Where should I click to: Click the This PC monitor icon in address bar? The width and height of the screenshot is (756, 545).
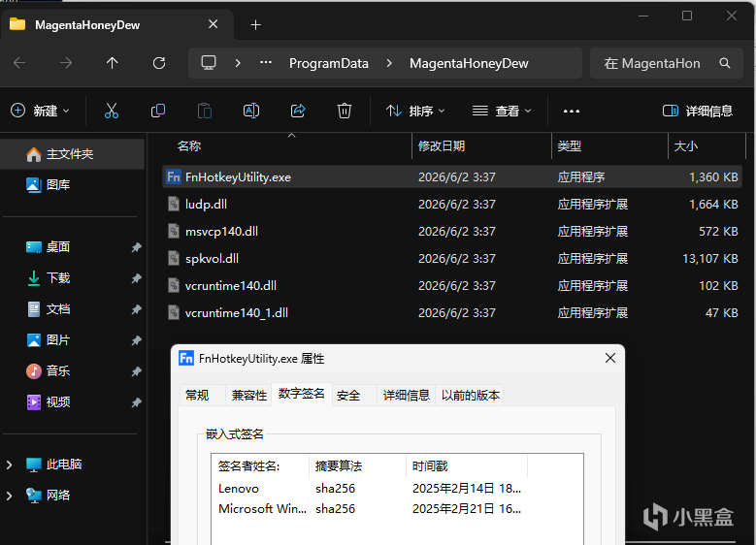[209, 63]
